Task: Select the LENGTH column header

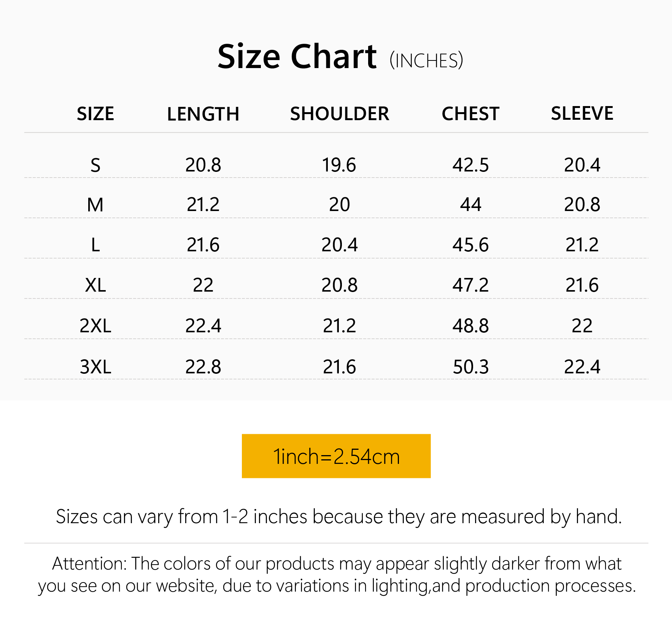Action: coord(203,114)
